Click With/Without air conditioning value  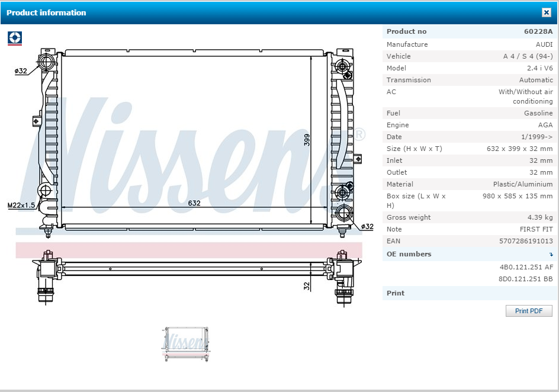(x=525, y=96)
